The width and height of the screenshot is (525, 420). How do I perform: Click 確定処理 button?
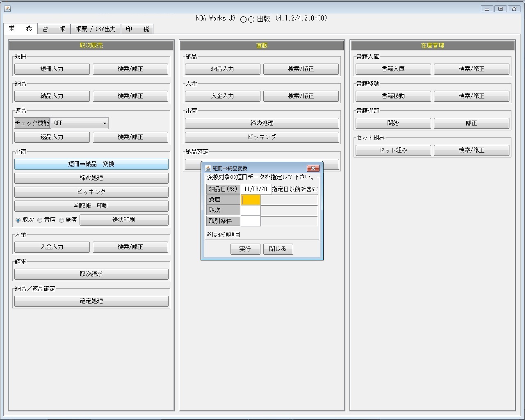coord(91,301)
